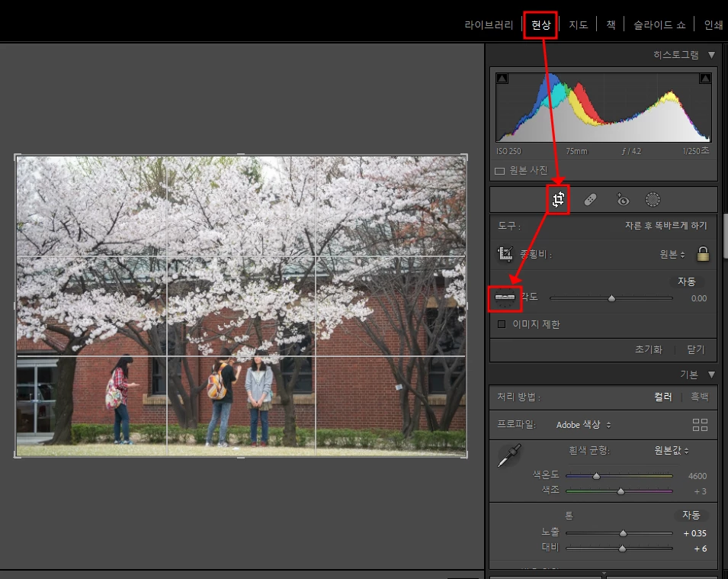Select the Spot Removal bandage tool
The image size is (728, 579).
tap(590, 200)
